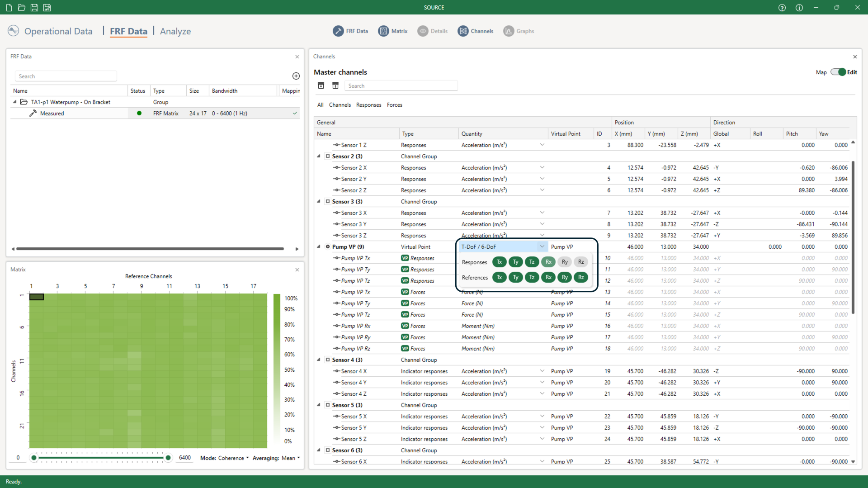This screenshot has height=488, width=868.
Task: Switch to the Operational Data tab
Action: tap(58, 31)
